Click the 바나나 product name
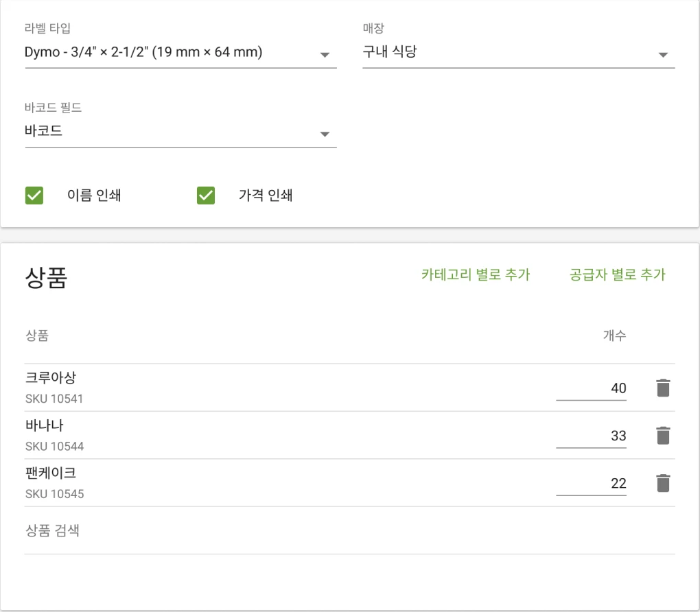The image size is (700, 612). point(45,425)
